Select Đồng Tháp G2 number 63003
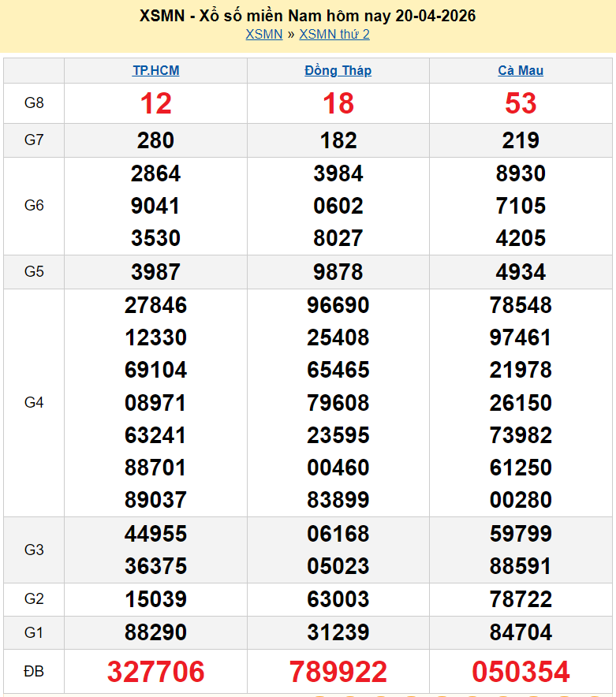616x697 pixels. (338, 599)
